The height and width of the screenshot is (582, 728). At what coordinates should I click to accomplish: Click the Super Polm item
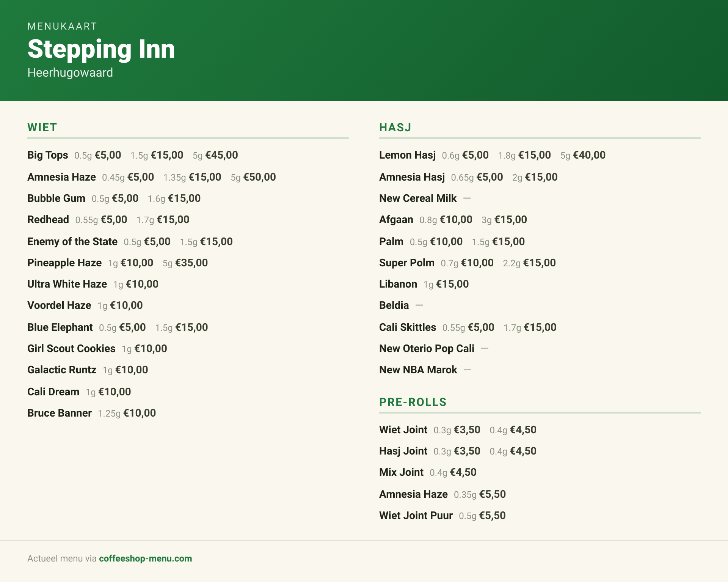[406, 263]
